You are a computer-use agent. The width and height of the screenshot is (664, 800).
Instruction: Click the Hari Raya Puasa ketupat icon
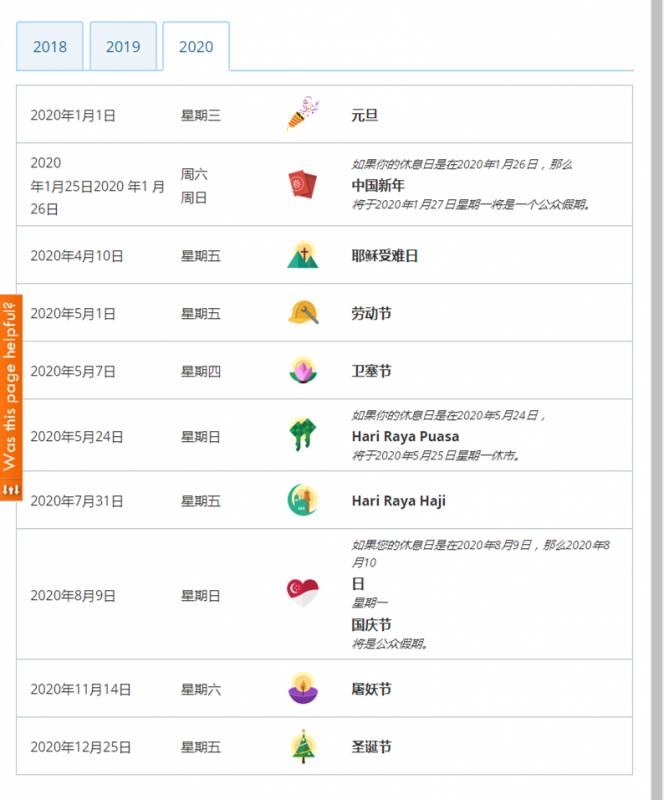302,436
